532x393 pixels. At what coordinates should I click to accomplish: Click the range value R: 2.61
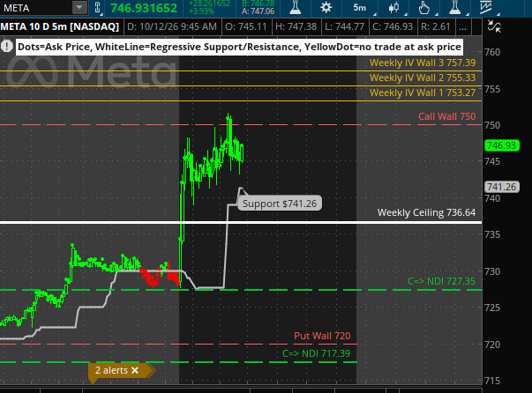[x=435, y=26]
